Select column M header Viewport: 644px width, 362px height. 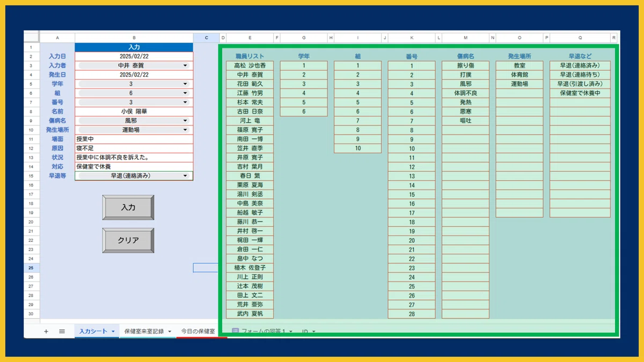click(x=465, y=38)
